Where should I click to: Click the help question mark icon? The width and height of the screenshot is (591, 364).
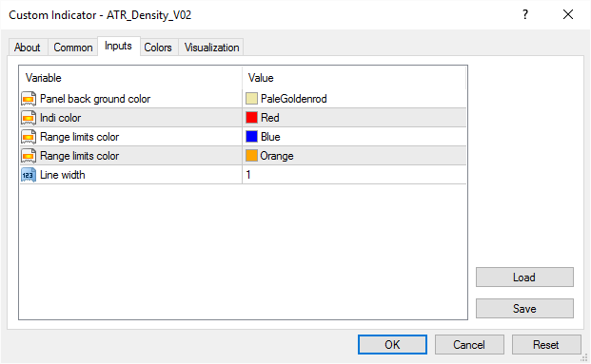point(525,14)
